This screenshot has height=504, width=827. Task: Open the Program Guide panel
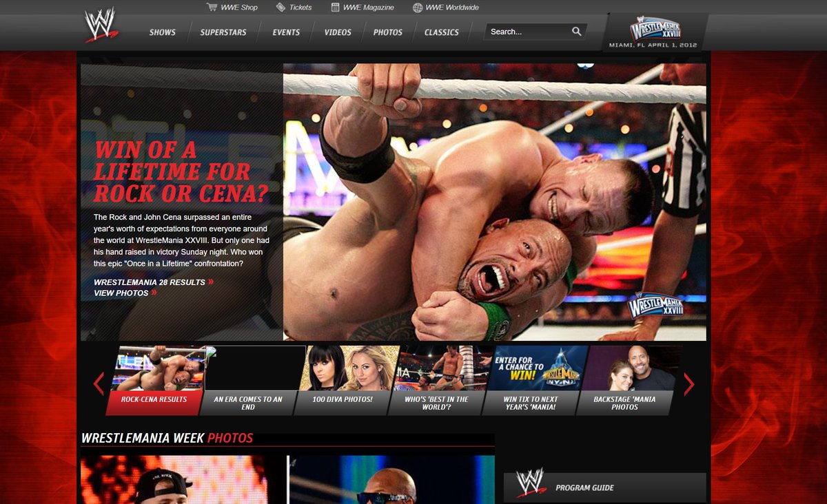click(605, 487)
